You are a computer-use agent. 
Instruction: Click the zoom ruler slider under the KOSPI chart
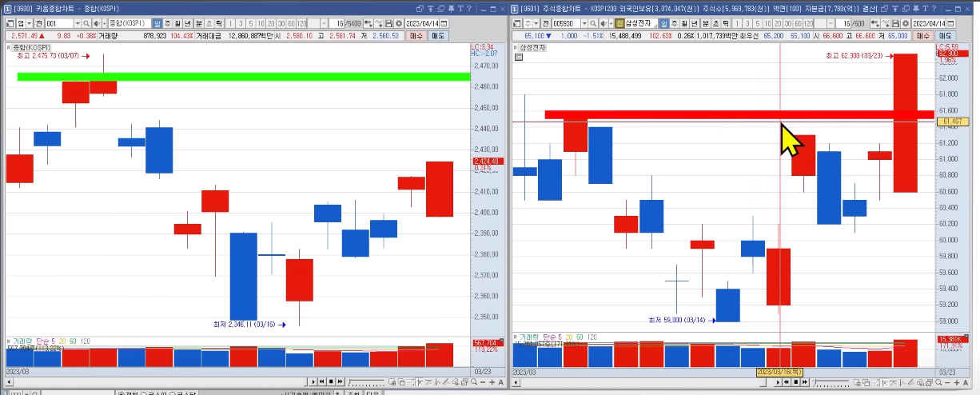click(366, 382)
